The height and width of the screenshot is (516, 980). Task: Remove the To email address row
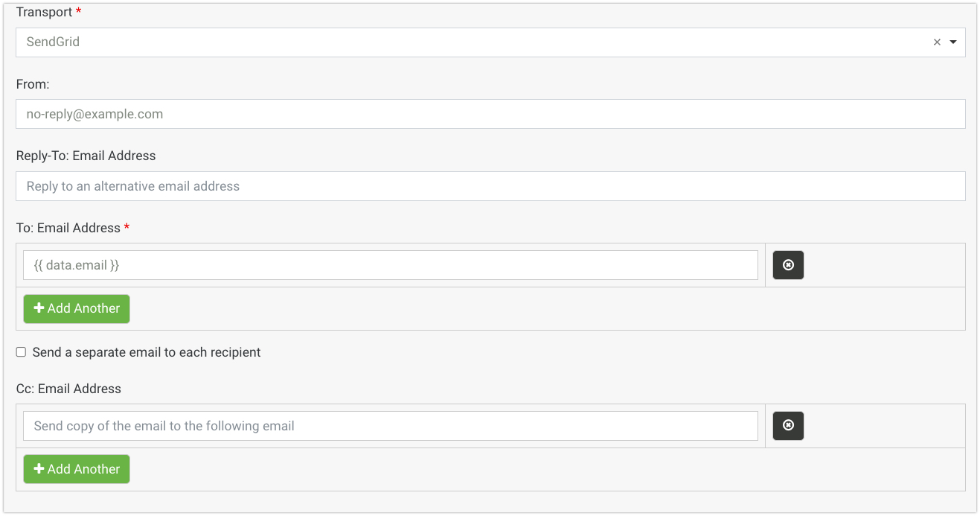click(x=788, y=265)
